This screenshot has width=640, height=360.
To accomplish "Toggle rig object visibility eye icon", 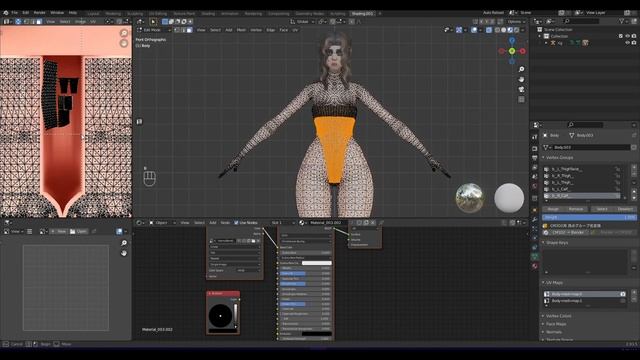I will (x=628, y=43).
